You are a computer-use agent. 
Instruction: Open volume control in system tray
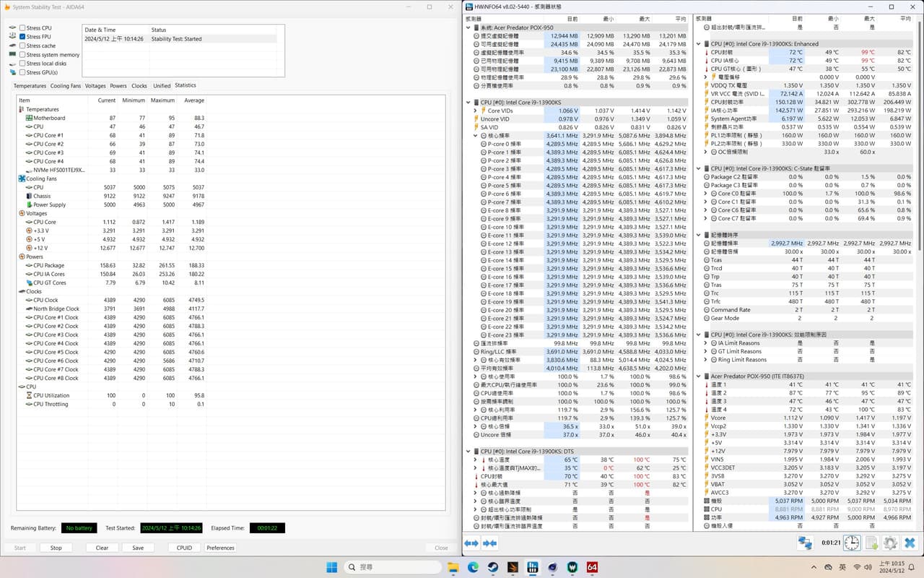tap(870, 567)
